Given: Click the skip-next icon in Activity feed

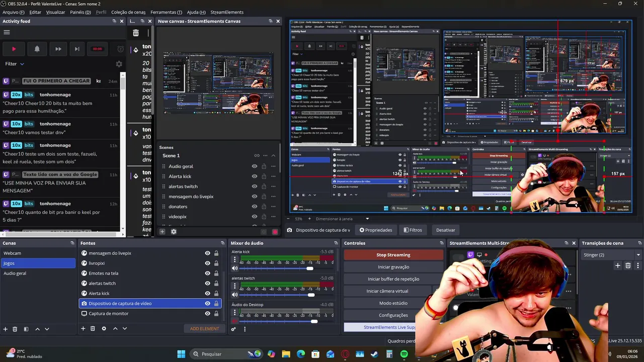Looking at the screenshot, I should tap(76, 49).
